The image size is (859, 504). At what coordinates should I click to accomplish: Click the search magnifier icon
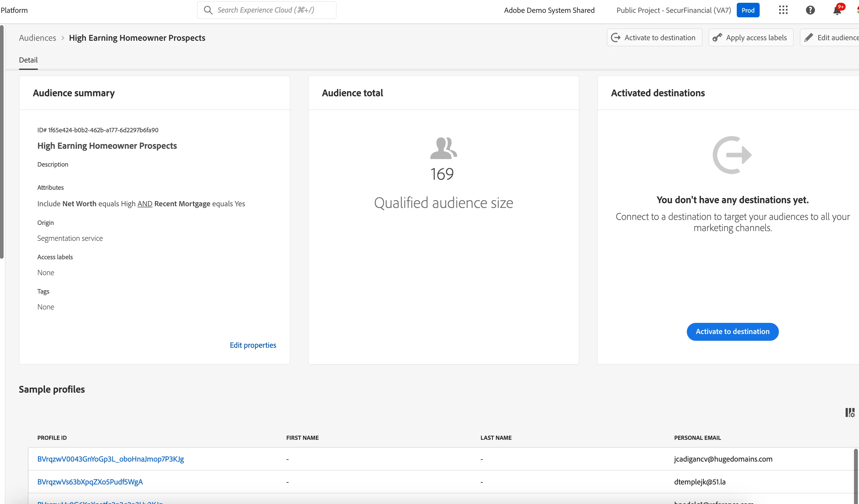pos(208,10)
